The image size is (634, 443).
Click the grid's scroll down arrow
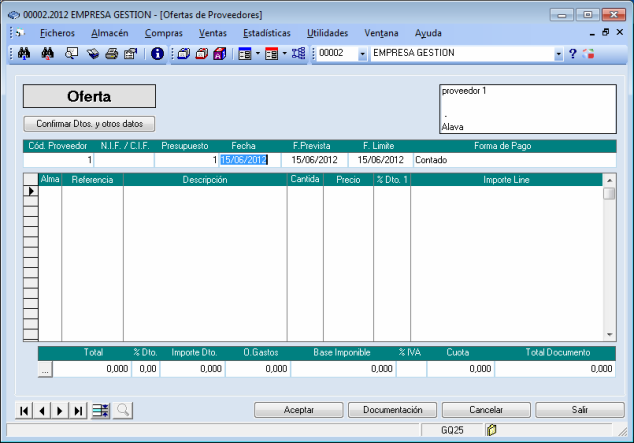609,334
